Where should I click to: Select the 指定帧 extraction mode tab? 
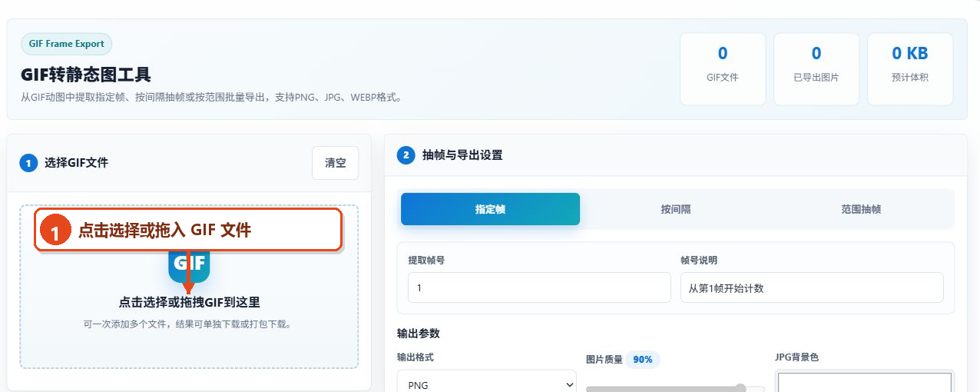click(x=490, y=209)
